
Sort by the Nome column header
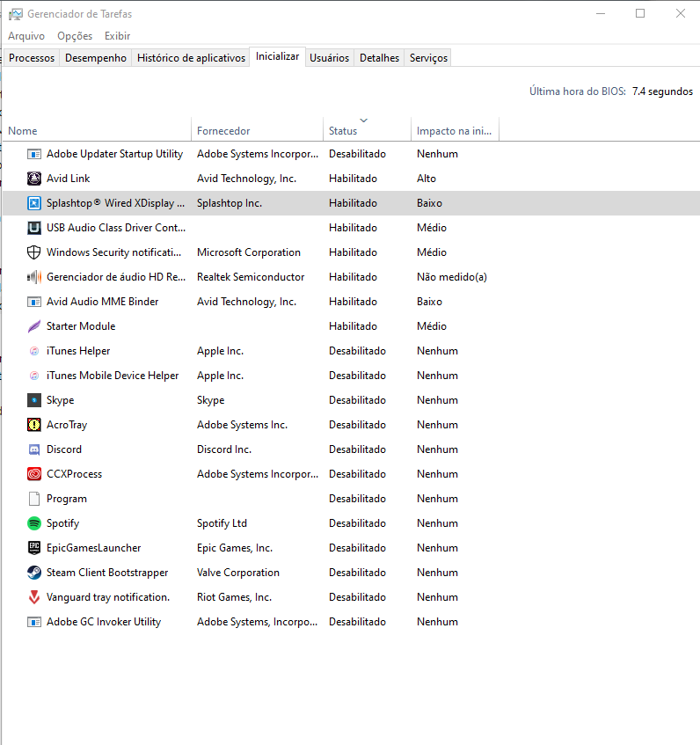(97, 131)
